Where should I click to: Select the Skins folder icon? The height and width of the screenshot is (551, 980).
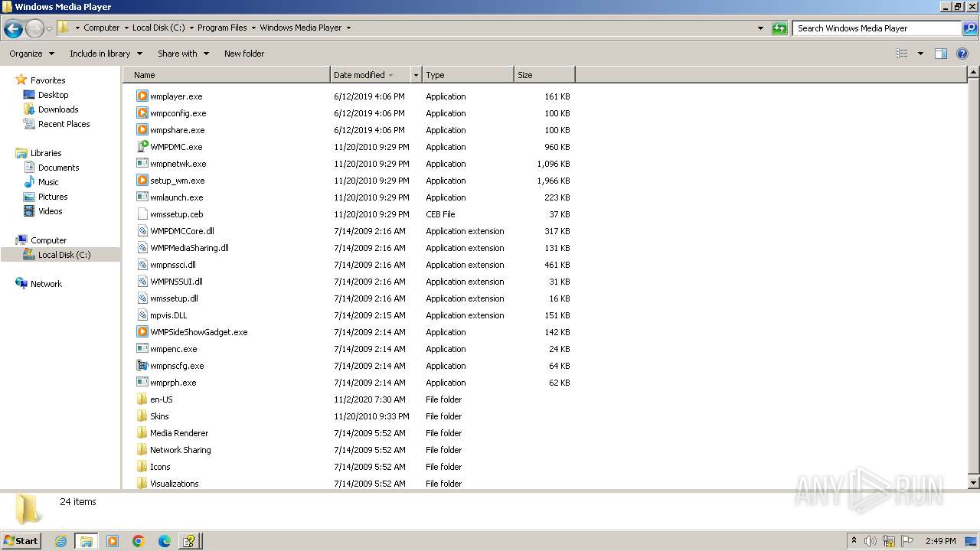pos(142,416)
